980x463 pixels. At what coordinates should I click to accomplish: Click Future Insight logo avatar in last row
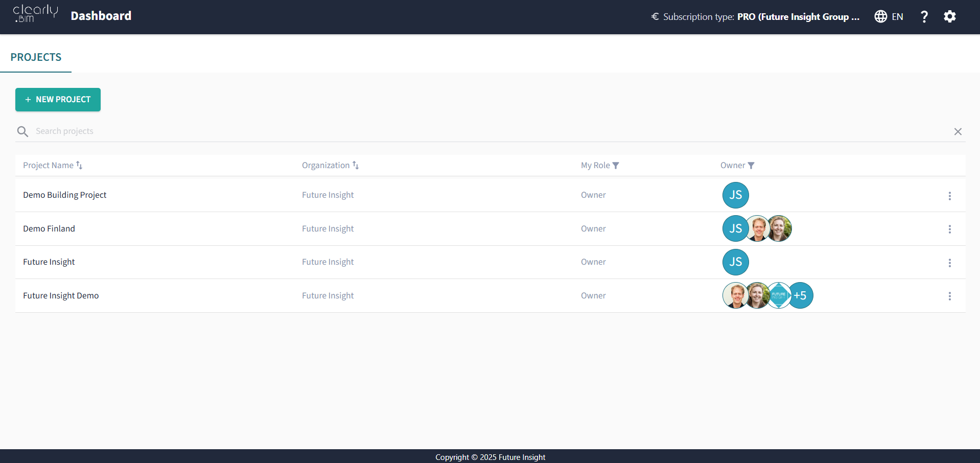coord(779,295)
